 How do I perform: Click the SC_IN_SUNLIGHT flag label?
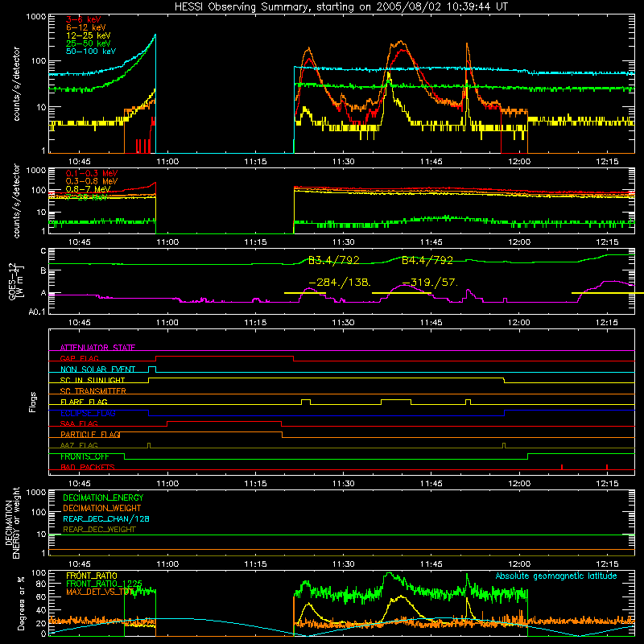point(93,380)
